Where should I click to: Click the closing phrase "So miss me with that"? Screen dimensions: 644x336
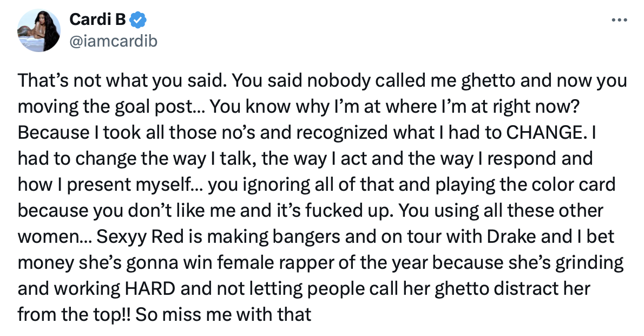pos(223,314)
